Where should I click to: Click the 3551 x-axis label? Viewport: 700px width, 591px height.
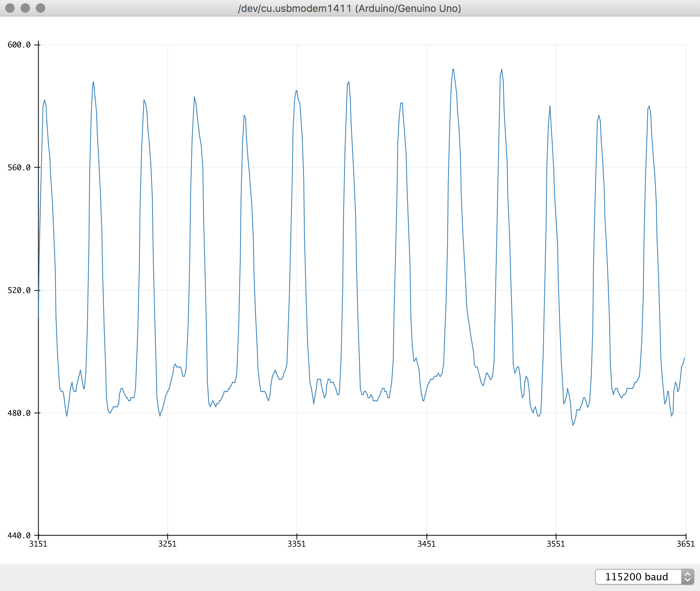(x=556, y=544)
